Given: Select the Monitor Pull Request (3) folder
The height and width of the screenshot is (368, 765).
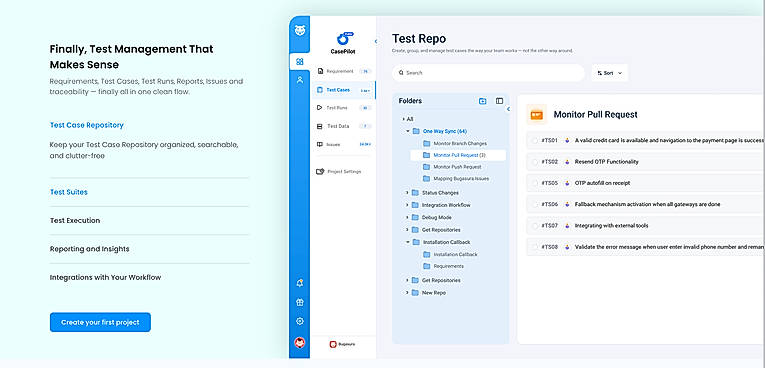Looking at the screenshot, I should (x=458, y=155).
